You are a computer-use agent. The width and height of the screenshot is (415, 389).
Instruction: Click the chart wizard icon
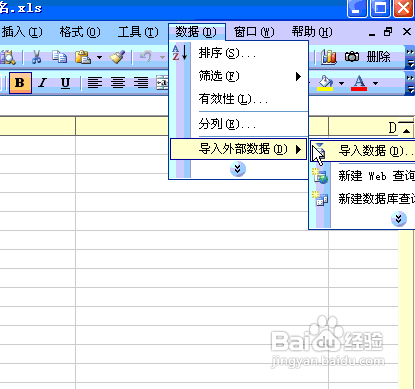(x=329, y=57)
